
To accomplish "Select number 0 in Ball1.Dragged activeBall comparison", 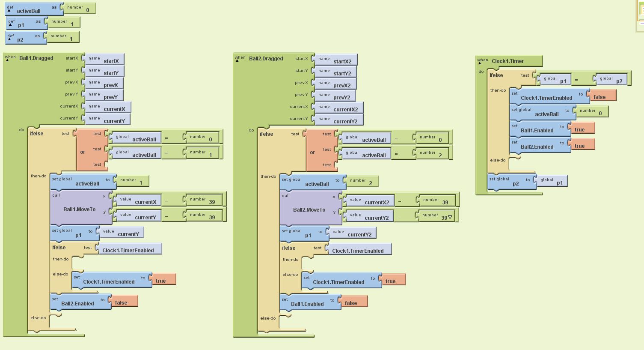I will click(202, 138).
